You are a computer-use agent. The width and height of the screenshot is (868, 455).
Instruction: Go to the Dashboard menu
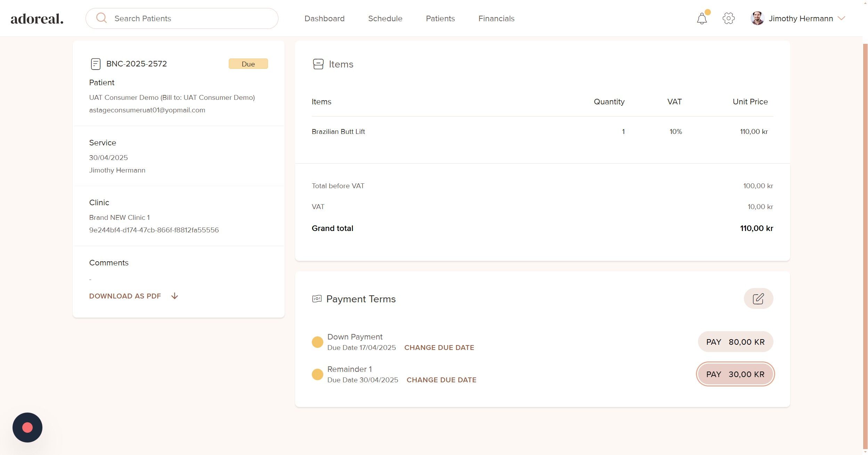tap(324, 18)
